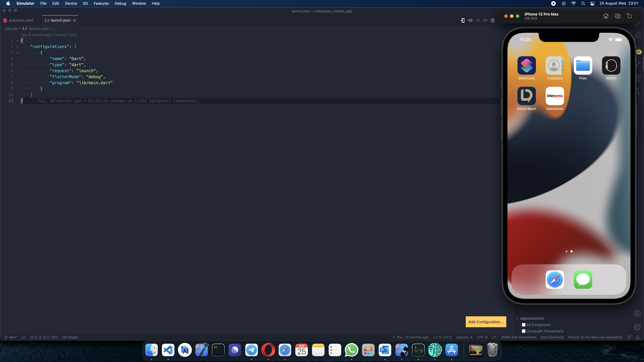Click the simulator page indicator dots
644x362 pixels.
(x=569, y=251)
